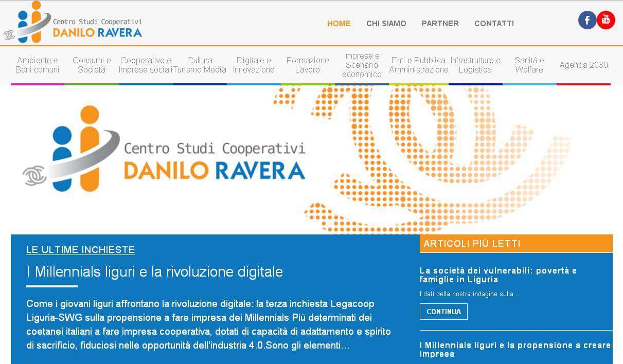
Task: Open the YouTube channel icon
Action: pyautogui.click(x=606, y=20)
